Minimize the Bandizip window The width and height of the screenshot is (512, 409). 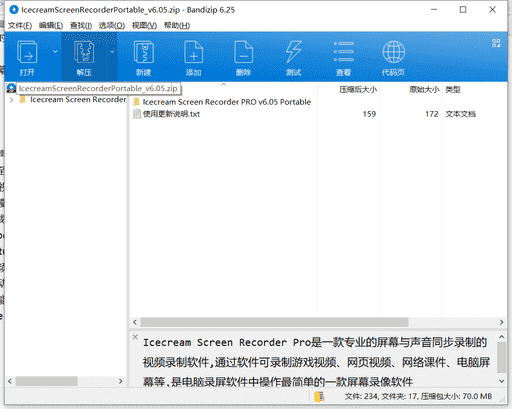click(x=434, y=10)
